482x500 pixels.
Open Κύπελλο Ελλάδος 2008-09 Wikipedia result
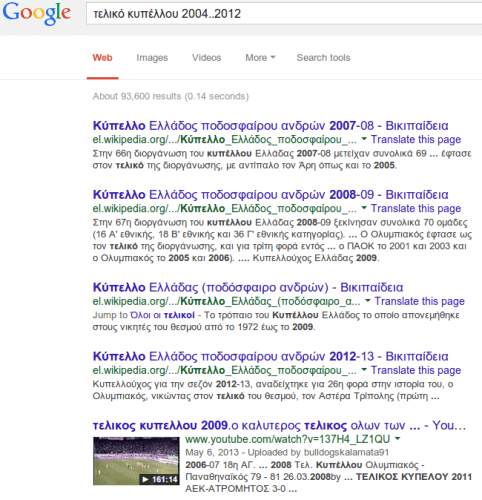[270, 195]
